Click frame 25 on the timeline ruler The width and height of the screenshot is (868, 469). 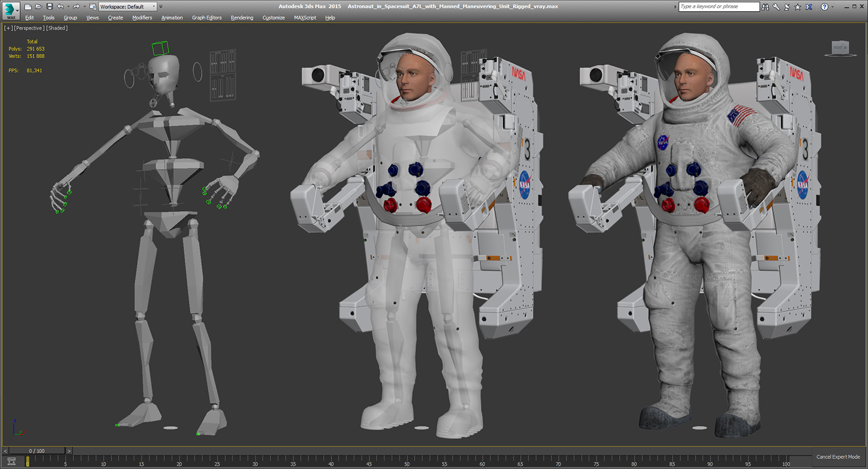click(216, 461)
